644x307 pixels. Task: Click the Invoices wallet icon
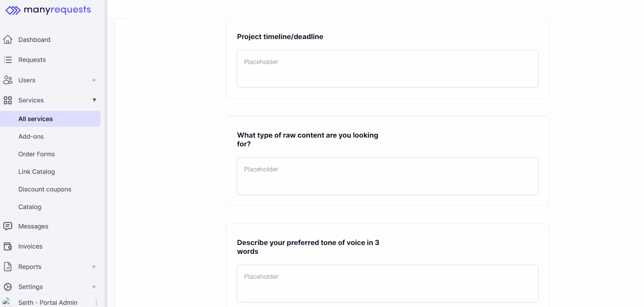coord(8,246)
